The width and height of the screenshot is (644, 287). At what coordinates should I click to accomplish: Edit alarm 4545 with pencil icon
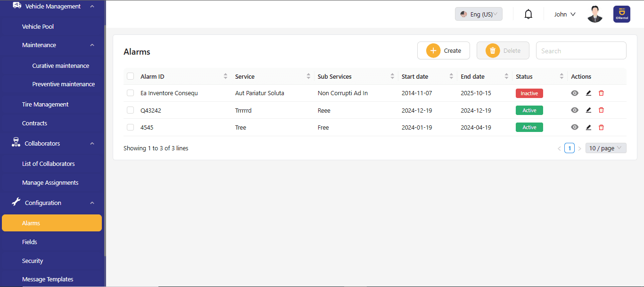coord(588,127)
